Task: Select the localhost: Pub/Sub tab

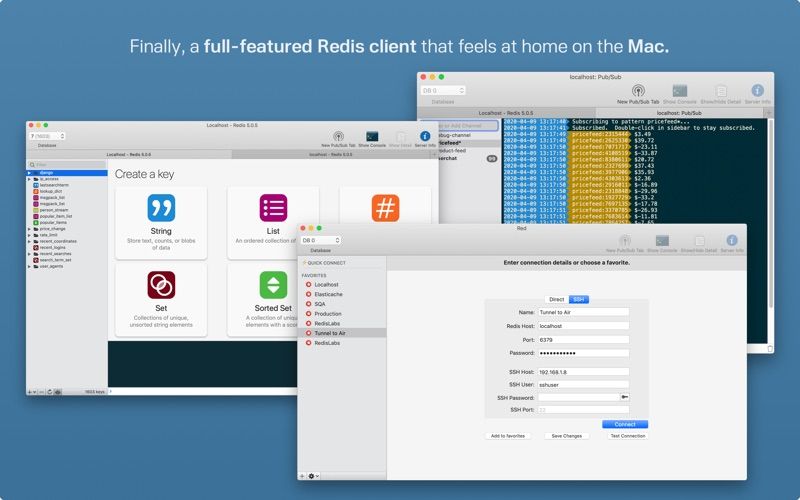Action: click(x=679, y=113)
